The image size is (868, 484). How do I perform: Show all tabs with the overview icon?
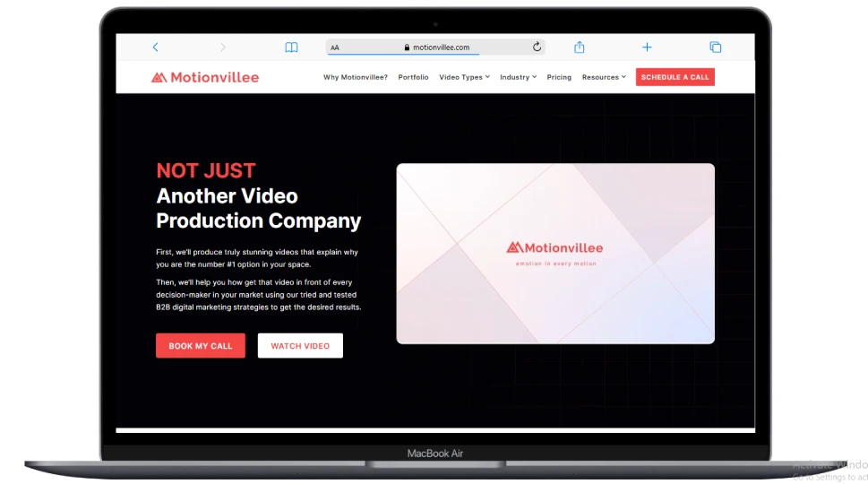tap(715, 48)
